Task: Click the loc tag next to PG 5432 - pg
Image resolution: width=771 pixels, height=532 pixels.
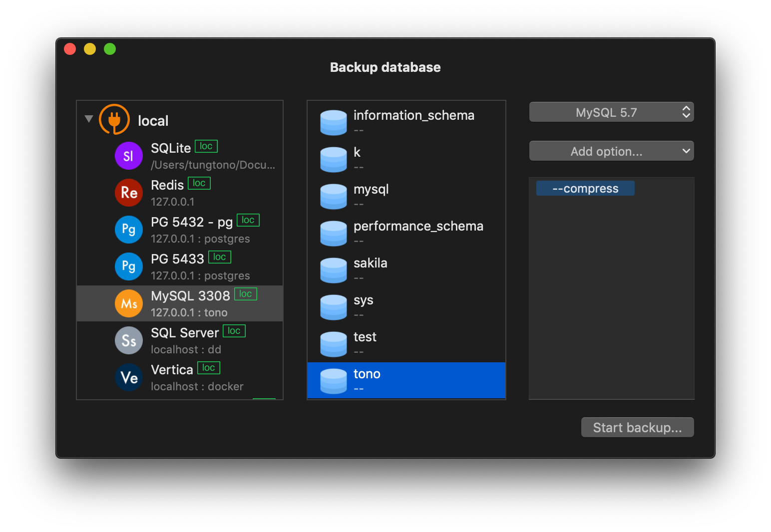Action: click(x=248, y=220)
